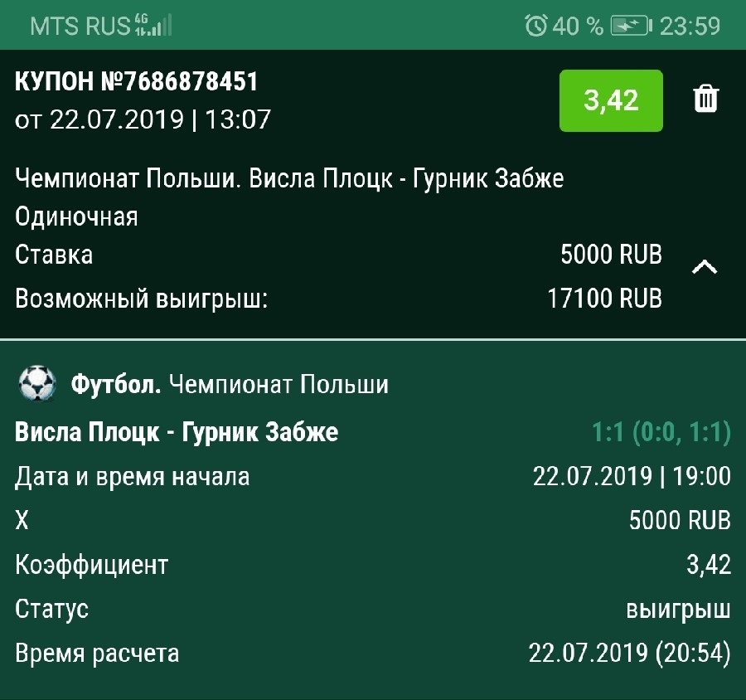The image size is (746, 700).
Task: Tap the score 1:1 (0:0, 1:1)
Action: (661, 432)
